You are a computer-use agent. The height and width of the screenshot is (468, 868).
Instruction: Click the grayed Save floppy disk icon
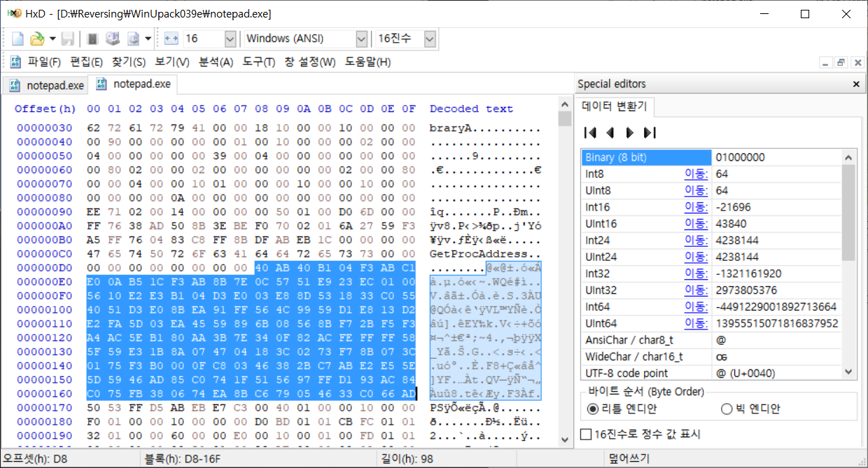coord(68,38)
